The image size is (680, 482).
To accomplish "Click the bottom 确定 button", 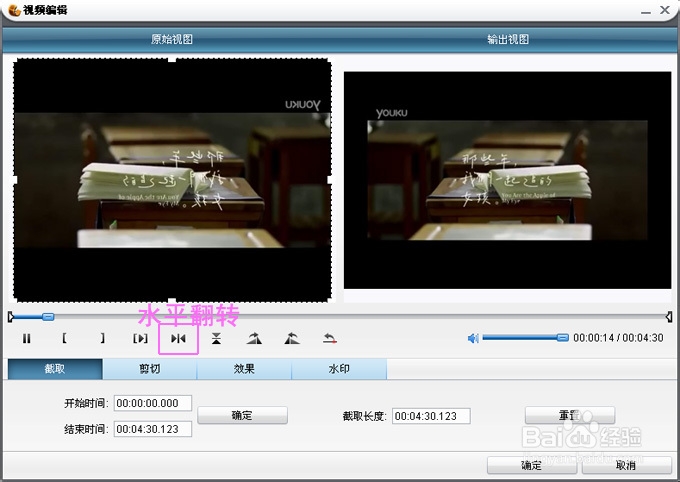I will (532, 465).
